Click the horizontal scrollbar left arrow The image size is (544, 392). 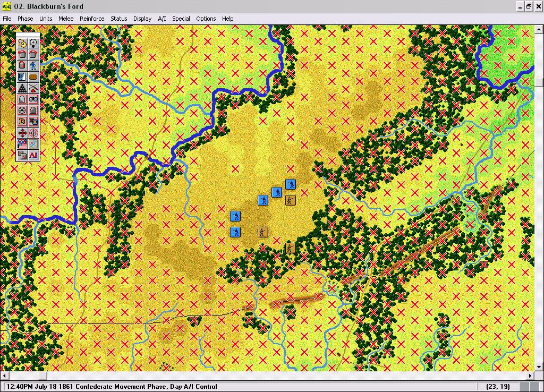pos(4,376)
